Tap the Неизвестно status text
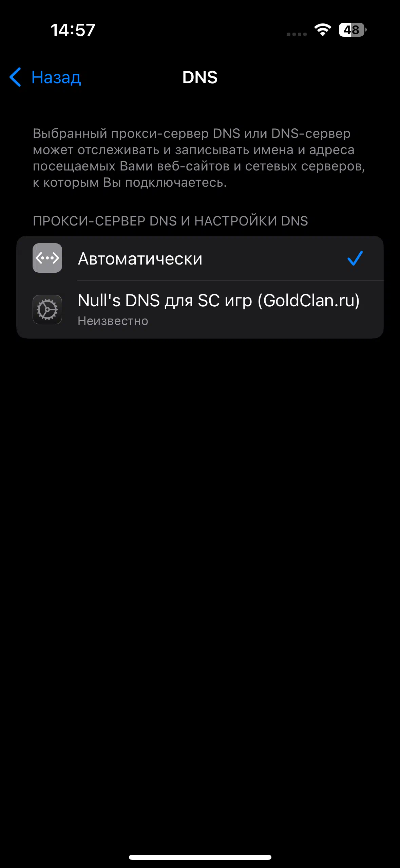Viewport: 400px width, 868px height. point(113,321)
